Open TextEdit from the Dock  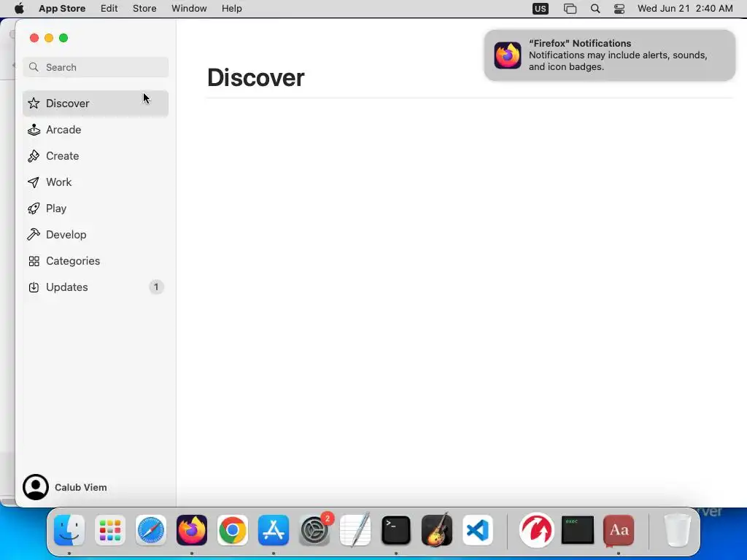click(x=355, y=530)
